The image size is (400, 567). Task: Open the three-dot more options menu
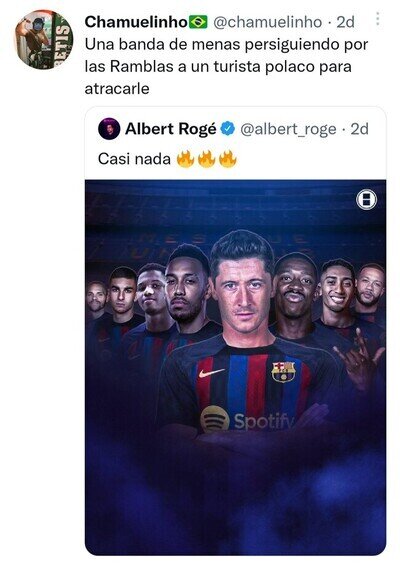click(377, 19)
